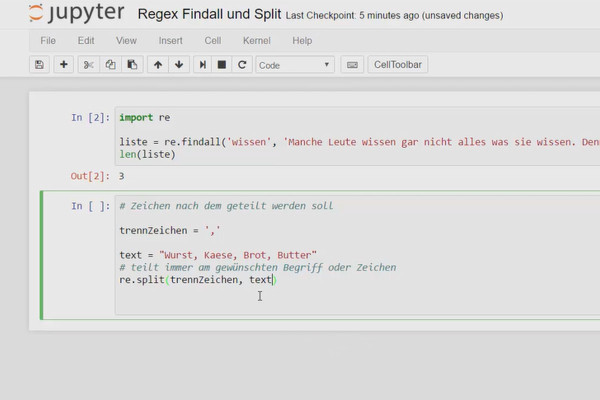The image size is (600, 400).
Task: Click the text = "Wurst, Kaese, Brot, Butter" line
Action: click(x=218, y=255)
